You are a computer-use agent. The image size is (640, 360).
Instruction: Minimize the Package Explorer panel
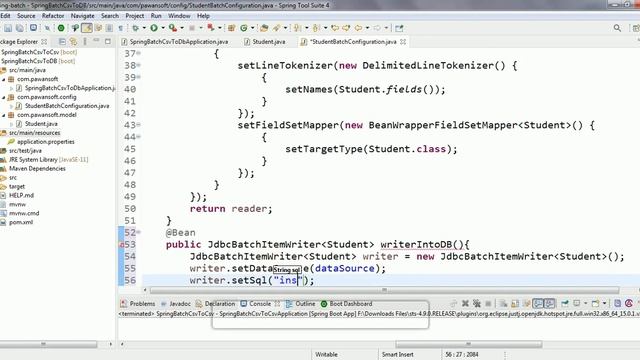click(x=96, y=41)
